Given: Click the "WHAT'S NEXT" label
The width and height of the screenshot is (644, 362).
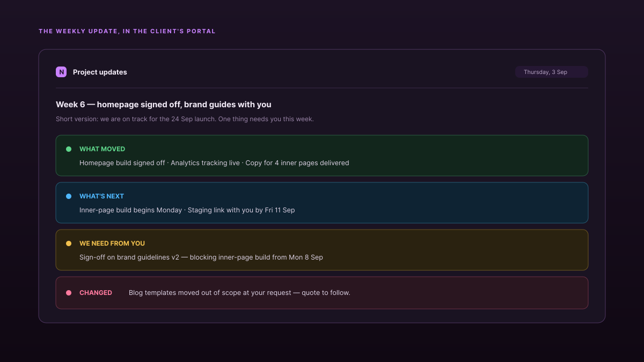Looking at the screenshot, I should pyautogui.click(x=101, y=196).
